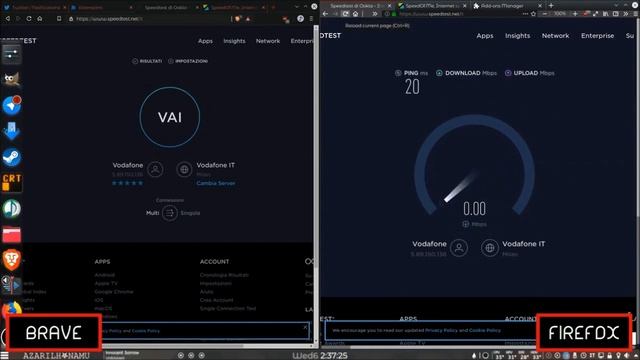Click the Brave reload button
The image size is (640, 360).
pos(29,18)
